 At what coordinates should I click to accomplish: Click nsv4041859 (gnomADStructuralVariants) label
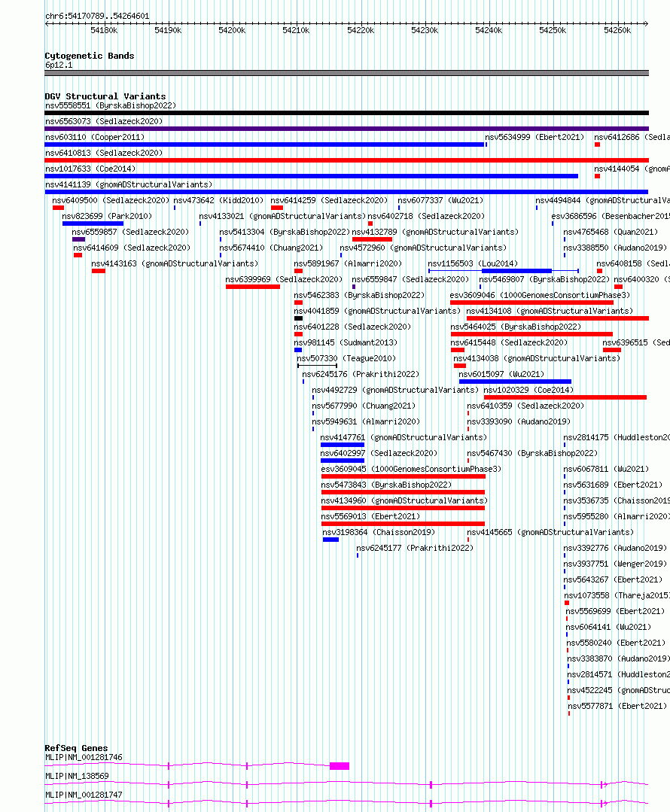tap(377, 311)
